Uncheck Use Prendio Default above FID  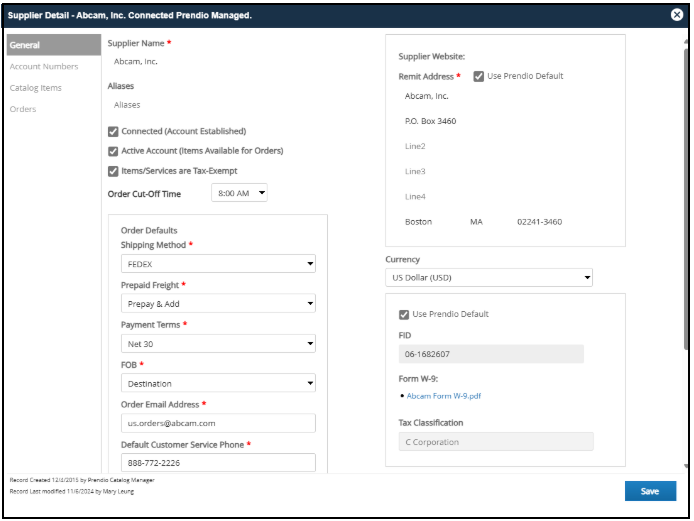pos(404,315)
